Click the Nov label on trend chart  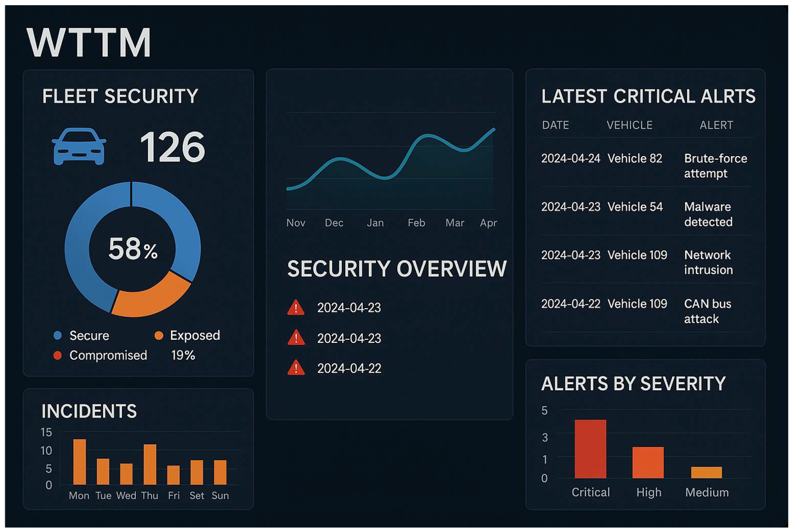point(296,223)
